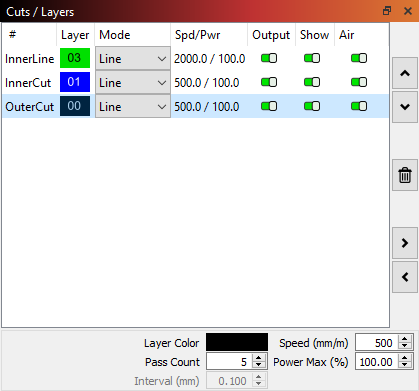Delete layer using the trash icon

pyautogui.click(x=405, y=175)
